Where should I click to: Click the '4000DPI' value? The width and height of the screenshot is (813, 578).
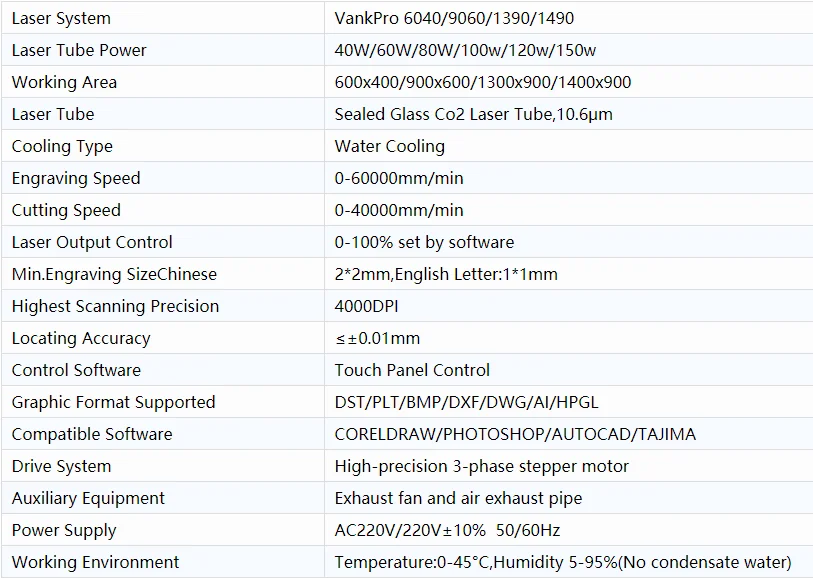(x=366, y=306)
